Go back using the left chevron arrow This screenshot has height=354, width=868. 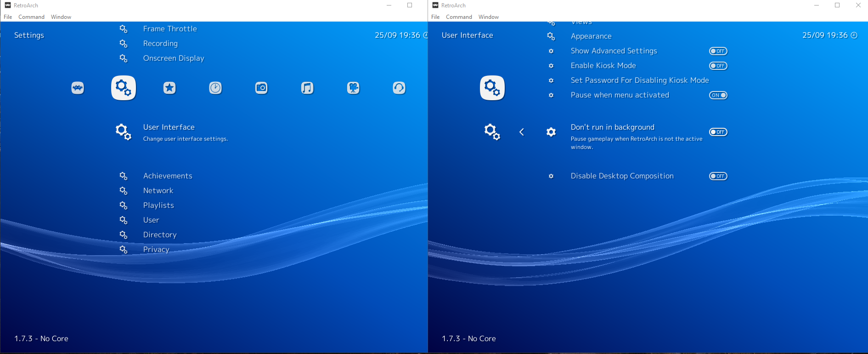pyautogui.click(x=522, y=132)
